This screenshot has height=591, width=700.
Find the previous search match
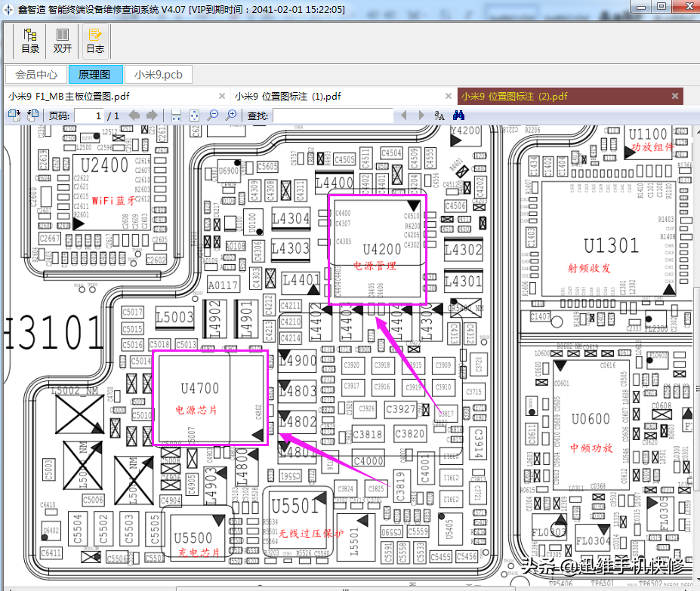click(x=404, y=115)
